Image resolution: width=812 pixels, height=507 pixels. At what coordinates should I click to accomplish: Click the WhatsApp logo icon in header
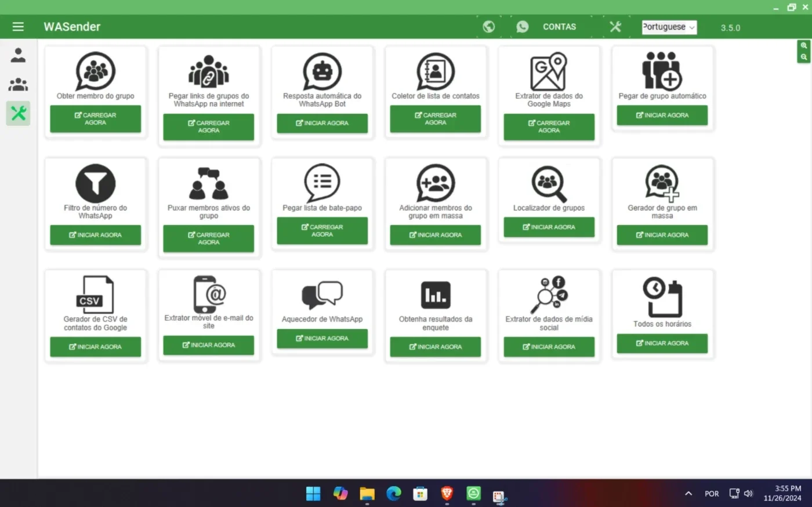click(x=523, y=27)
